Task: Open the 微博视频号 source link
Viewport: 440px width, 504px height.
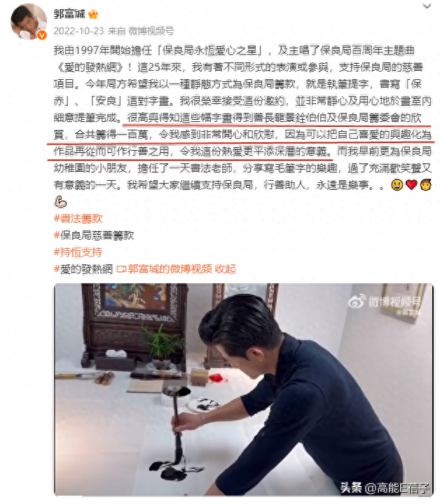Action: tap(151, 31)
